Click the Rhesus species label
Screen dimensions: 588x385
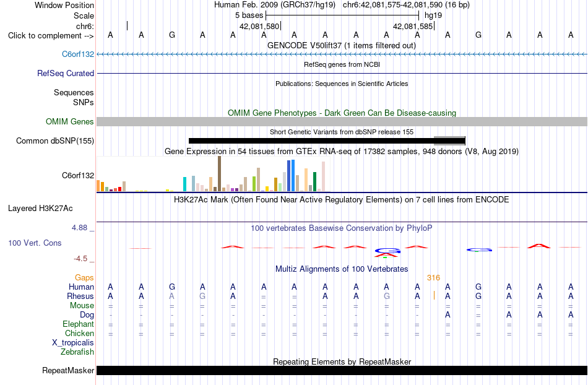click(80, 296)
